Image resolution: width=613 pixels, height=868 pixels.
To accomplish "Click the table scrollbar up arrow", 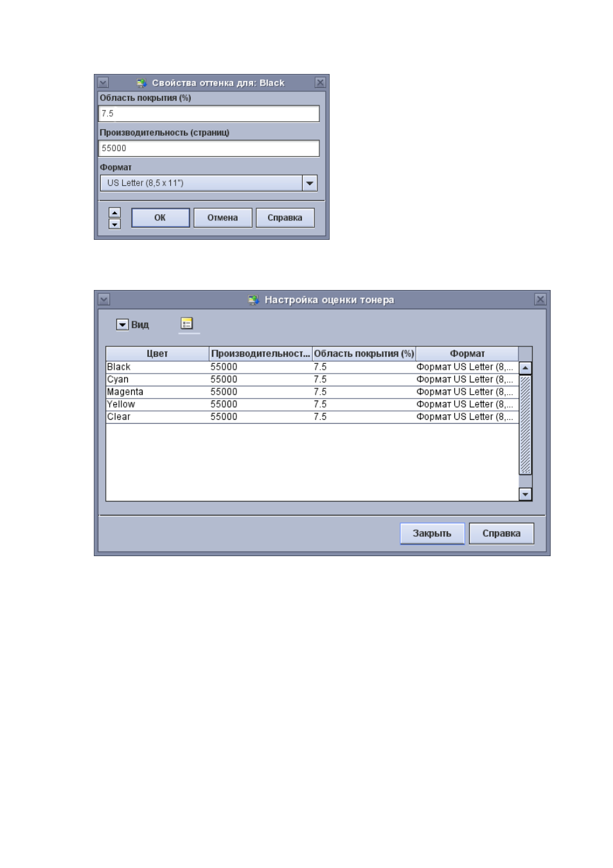I will coord(525,368).
